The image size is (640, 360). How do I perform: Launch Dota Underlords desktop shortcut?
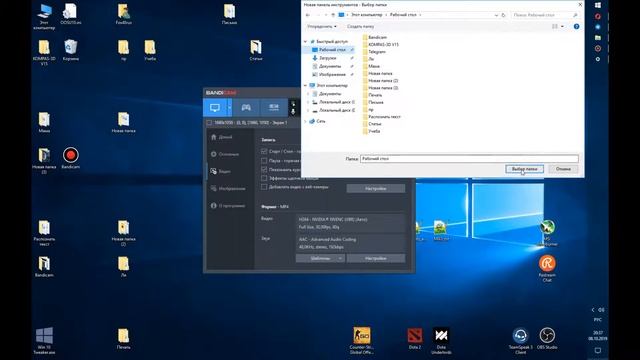tap(441, 340)
